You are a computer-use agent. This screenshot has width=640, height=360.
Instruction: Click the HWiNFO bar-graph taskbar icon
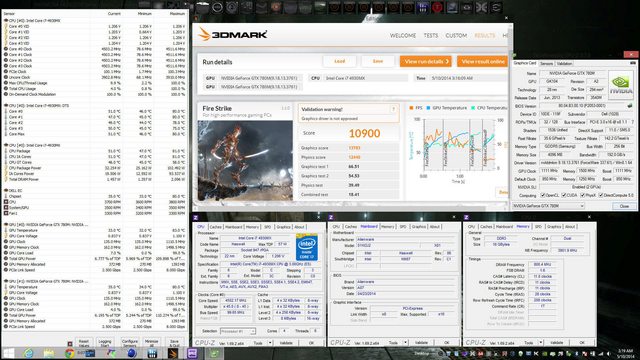152,353
